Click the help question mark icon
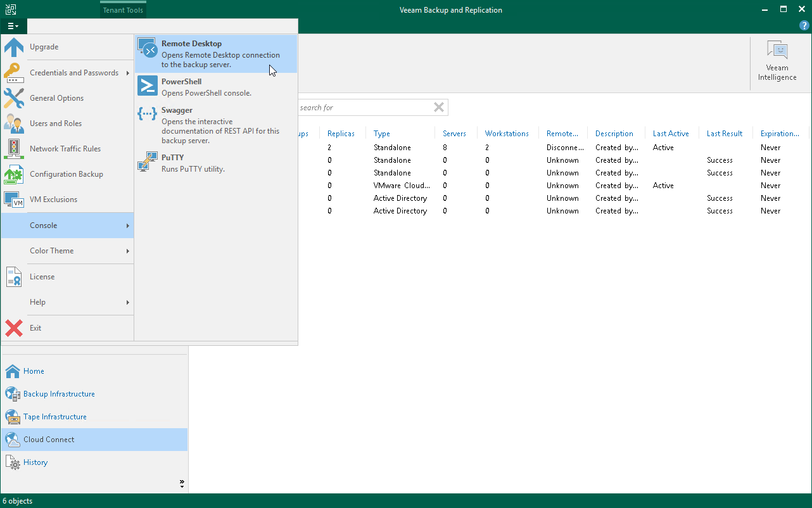This screenshot has width=812, height=508. click(x=804, y=26)
